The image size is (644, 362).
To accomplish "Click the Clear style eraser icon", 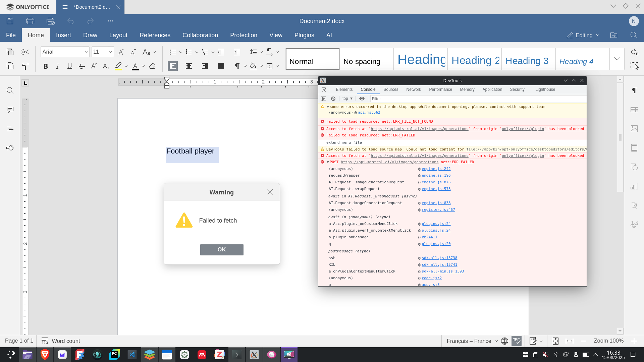I will pos(152,66).
